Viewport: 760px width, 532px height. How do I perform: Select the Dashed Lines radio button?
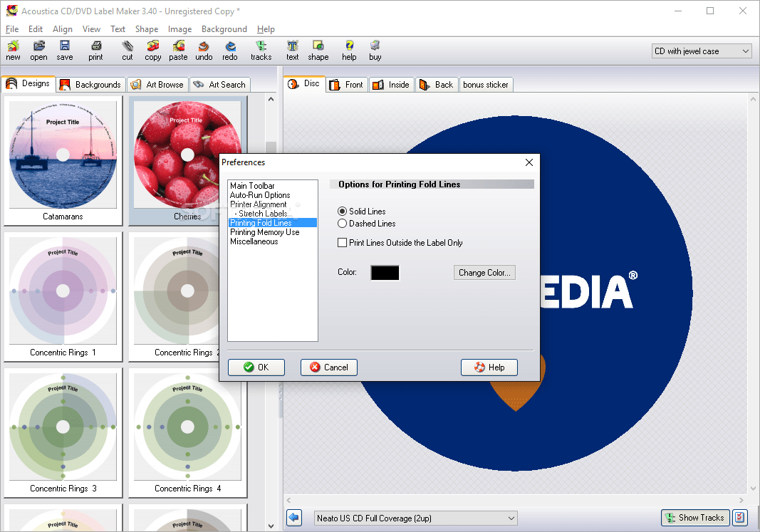[x=343, y=223]
